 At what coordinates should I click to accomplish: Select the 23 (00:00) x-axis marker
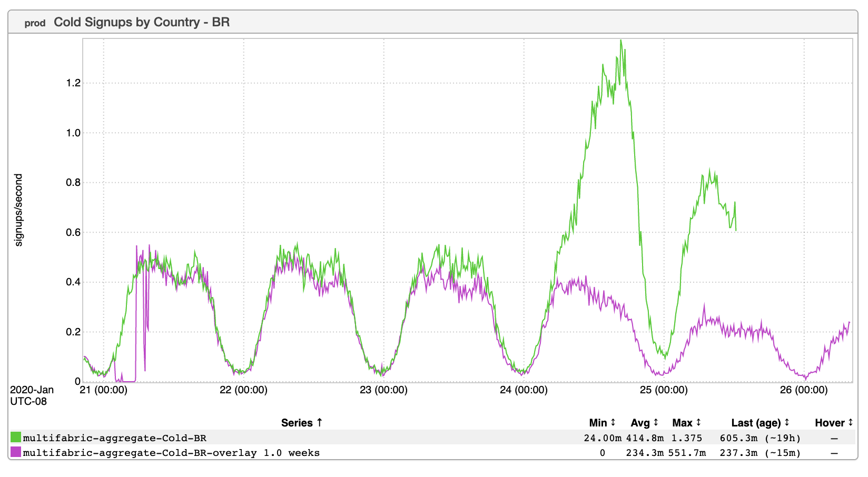[383, 390]
